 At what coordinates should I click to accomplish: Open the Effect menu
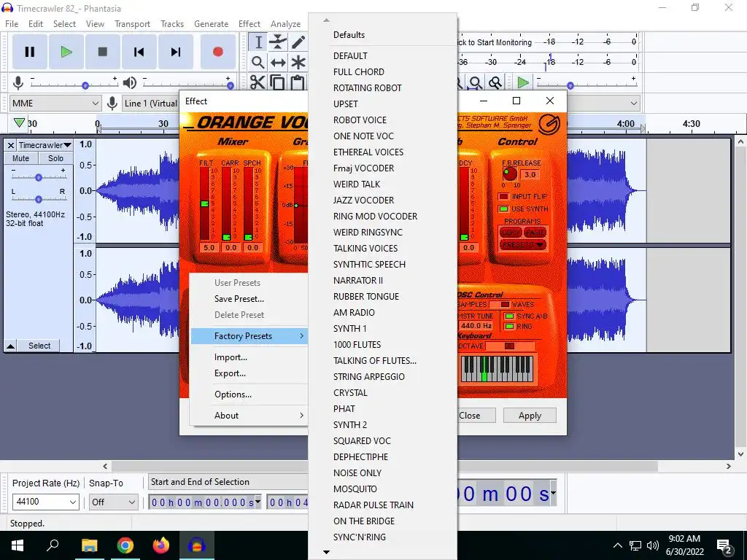(x=249, y=24)
